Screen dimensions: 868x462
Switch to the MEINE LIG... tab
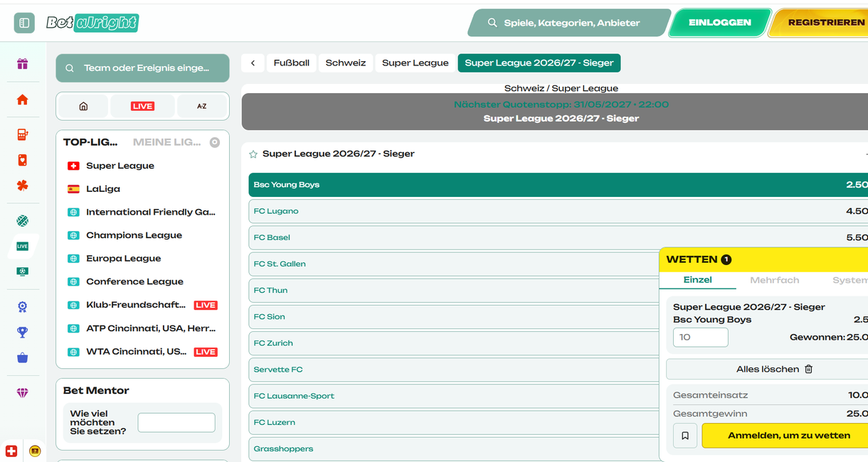(167, 142)
